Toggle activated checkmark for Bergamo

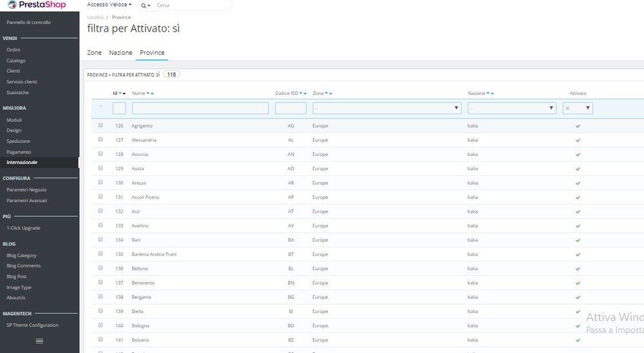(x=578, y=298)
